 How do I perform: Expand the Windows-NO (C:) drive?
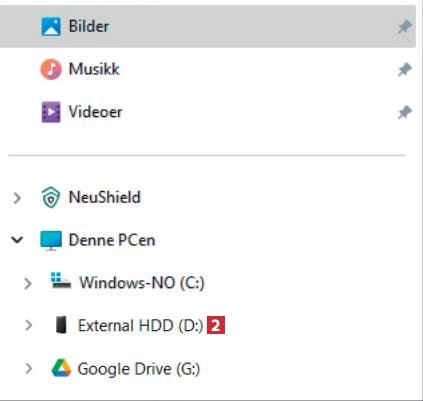click(x=28, y=283)
